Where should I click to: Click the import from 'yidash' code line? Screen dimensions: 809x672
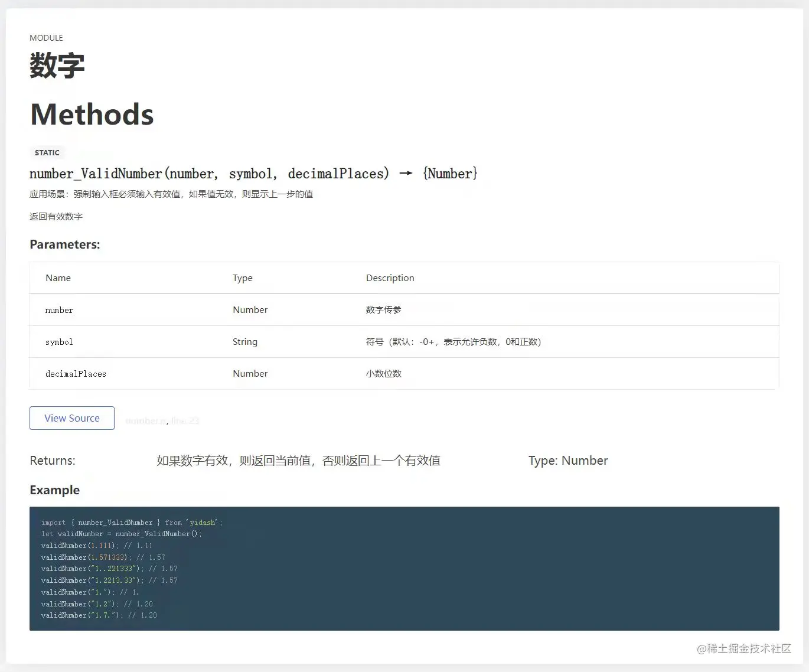click(132, 523)
